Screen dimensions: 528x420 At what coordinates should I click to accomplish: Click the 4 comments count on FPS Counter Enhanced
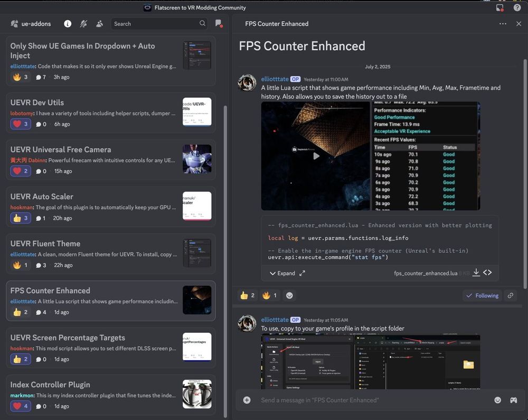click(x=41, y=312)
